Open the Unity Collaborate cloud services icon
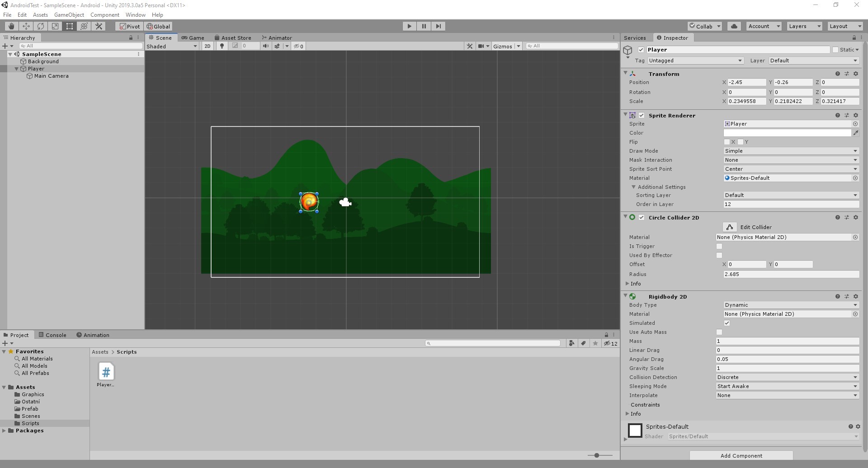 tap(733, 26)
